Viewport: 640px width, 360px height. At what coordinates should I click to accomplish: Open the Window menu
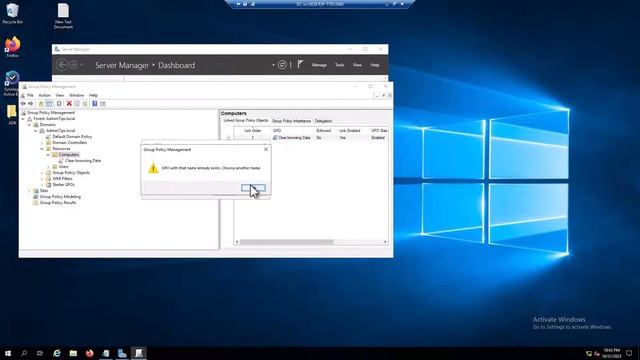(76, 95)
